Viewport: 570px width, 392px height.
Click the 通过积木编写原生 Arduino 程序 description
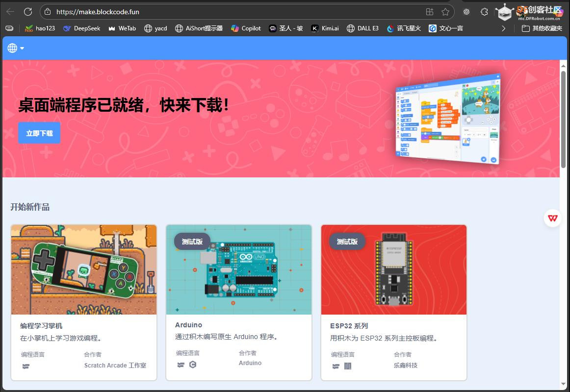pos(227,337)
